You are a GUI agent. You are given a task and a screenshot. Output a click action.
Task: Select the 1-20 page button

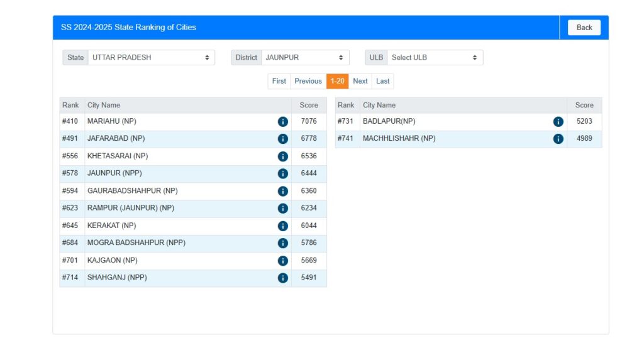(x=337, y=81)
